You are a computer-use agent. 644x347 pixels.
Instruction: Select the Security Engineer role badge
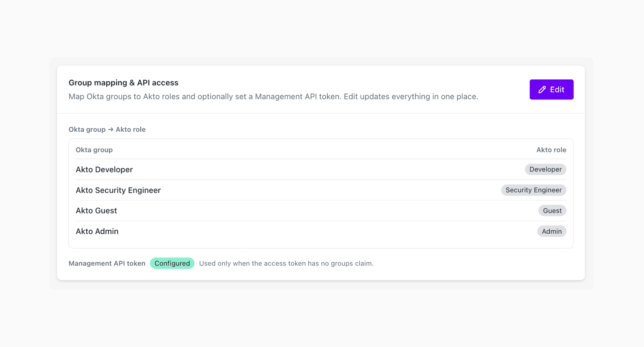click(534, 190)
